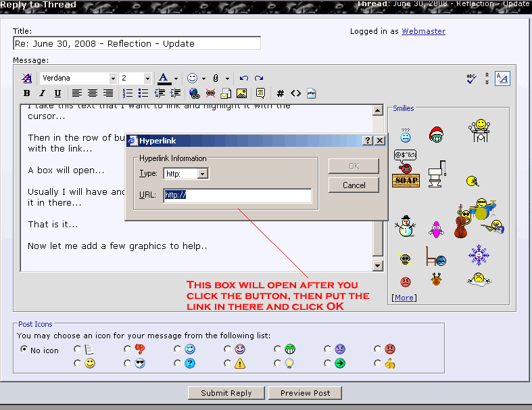Click the Wrap Quote tags icon
This screenshot has height=410, width=532.
(261, 93)
